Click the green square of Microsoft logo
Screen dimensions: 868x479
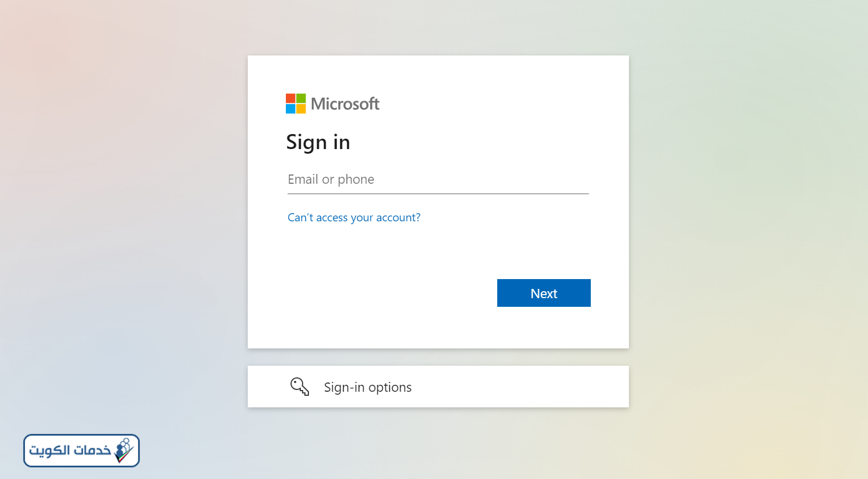[x=301, y=98]
